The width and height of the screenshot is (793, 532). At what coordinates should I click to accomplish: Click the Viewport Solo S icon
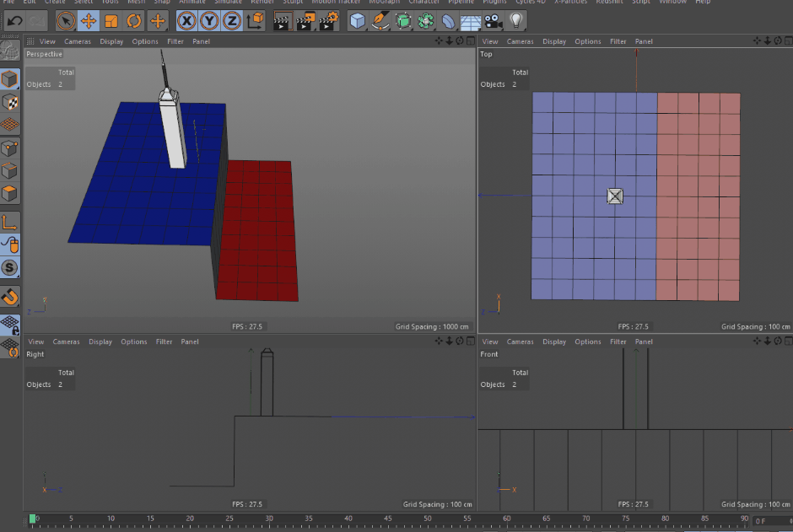[x=9, y=268]
